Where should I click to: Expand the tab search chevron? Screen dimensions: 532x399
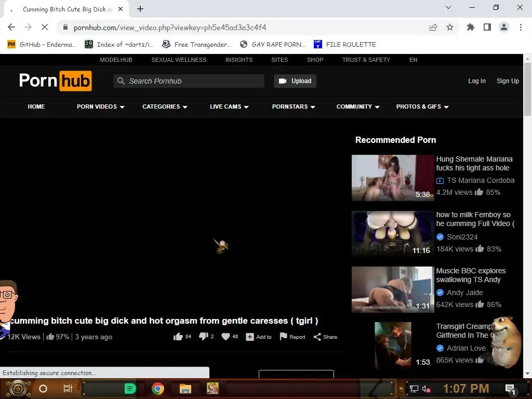(x=448, y=7)
